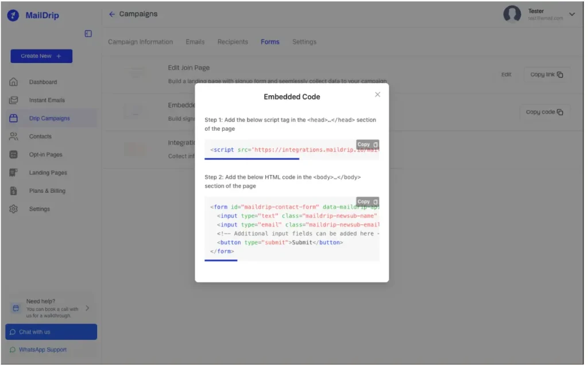588x365 pixels.
Task: Click the Tester profile avatar
Action: [512, 14]
